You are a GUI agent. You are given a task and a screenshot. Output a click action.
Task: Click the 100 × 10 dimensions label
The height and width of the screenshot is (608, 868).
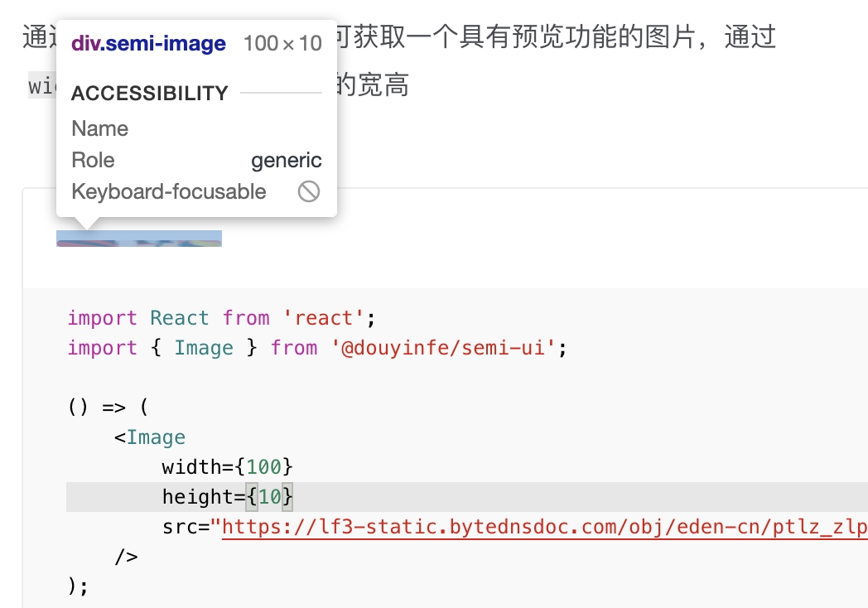pyautogui.click(x=282, y=42)
